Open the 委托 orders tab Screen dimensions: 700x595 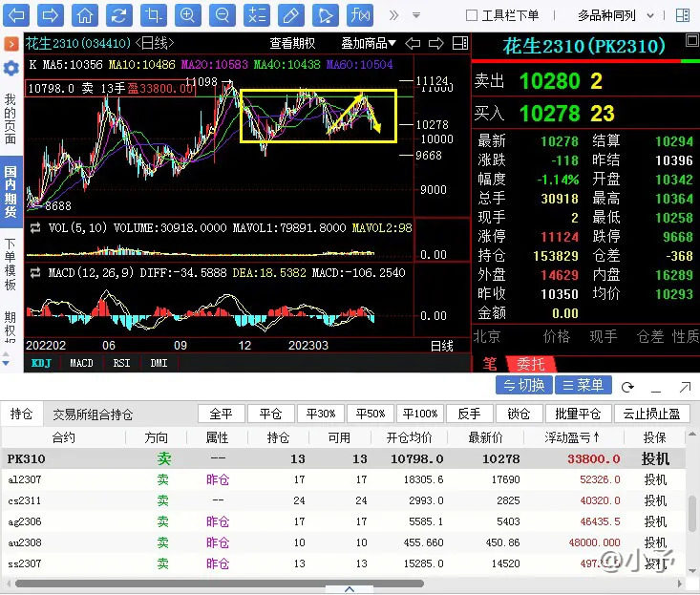pos(531,364)
